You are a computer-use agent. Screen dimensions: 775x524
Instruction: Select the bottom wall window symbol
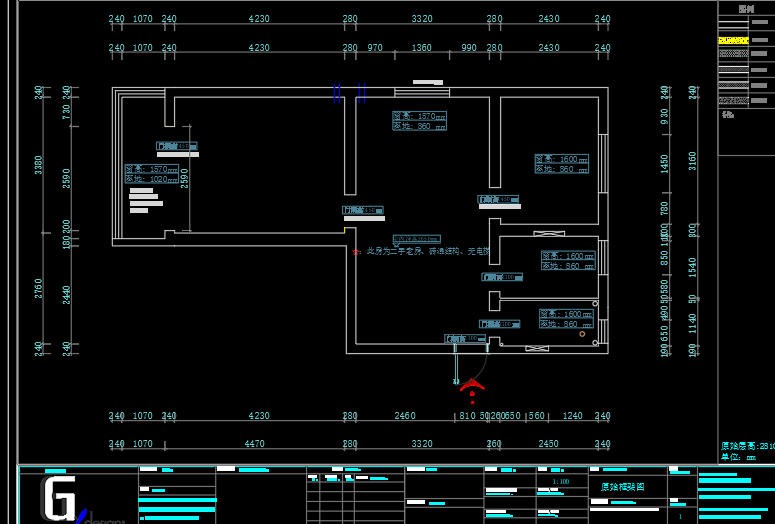click(x=537, y=347)
